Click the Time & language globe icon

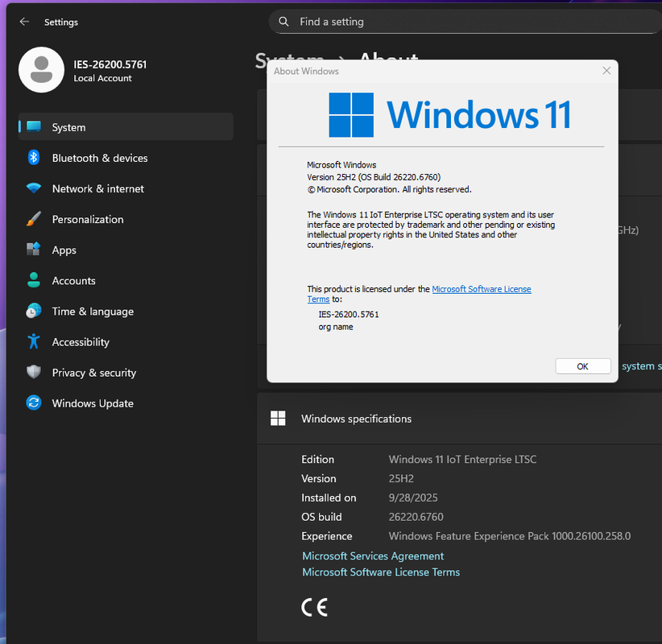pos(34,311)
